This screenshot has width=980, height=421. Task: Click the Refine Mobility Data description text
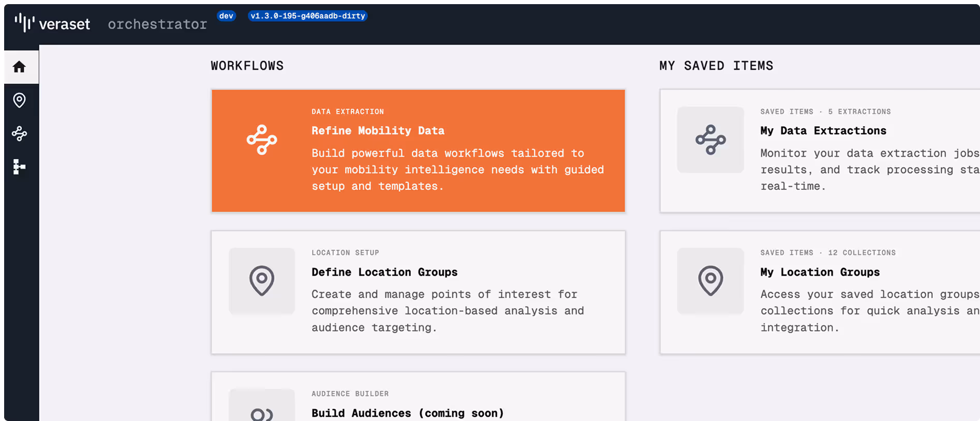(x=457, y=170)
